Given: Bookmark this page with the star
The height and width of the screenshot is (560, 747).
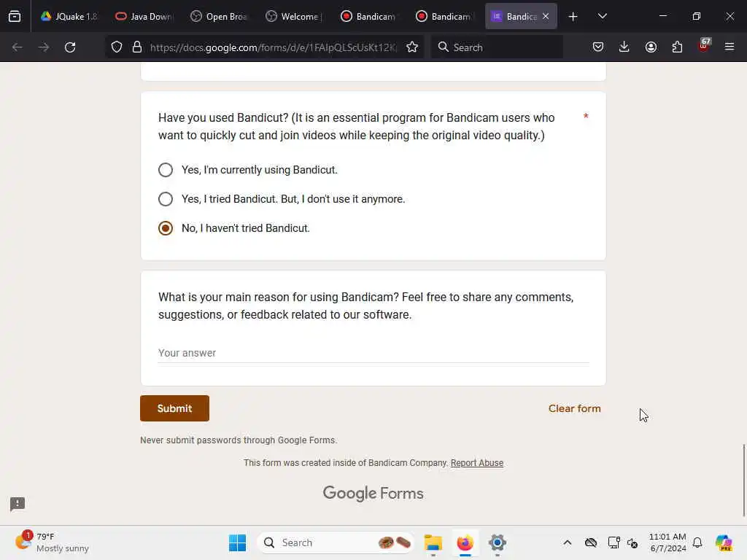Looking at the screenshot, I should click(412, 47).
